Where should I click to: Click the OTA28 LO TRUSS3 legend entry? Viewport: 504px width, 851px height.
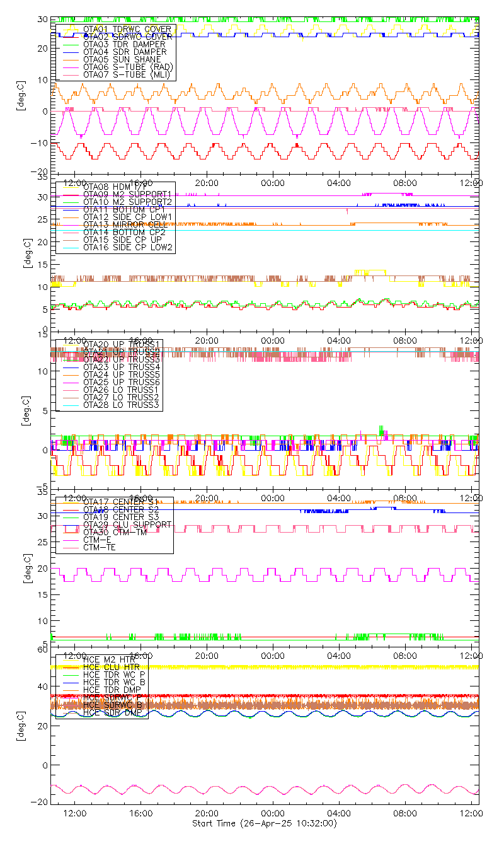[121, 405]
